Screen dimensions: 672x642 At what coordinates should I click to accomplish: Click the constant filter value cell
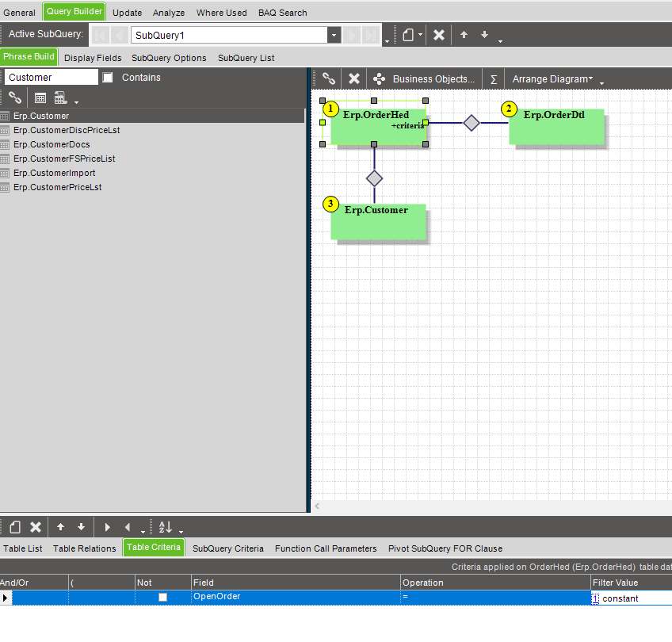(x=632, y=598)
